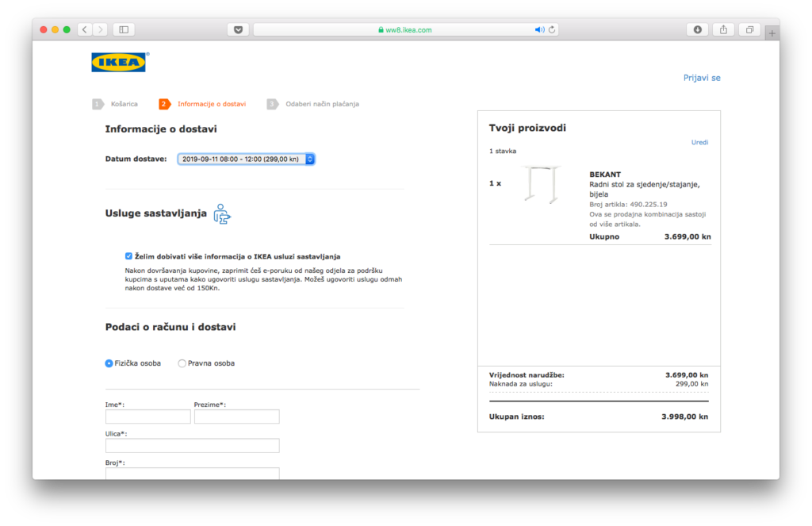
Task: Show all tabs overview icon
Action: click(749, 29)
